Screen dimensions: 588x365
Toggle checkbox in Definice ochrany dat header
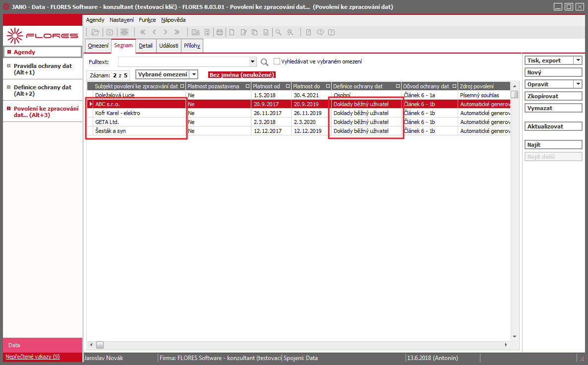[398, 86]
